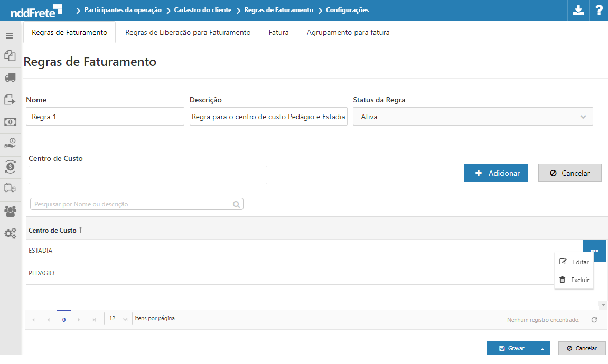The width and height of the screenshot is (608, 364).
Task: Select Editar from the context menu
Action: (x=574, y=262)
